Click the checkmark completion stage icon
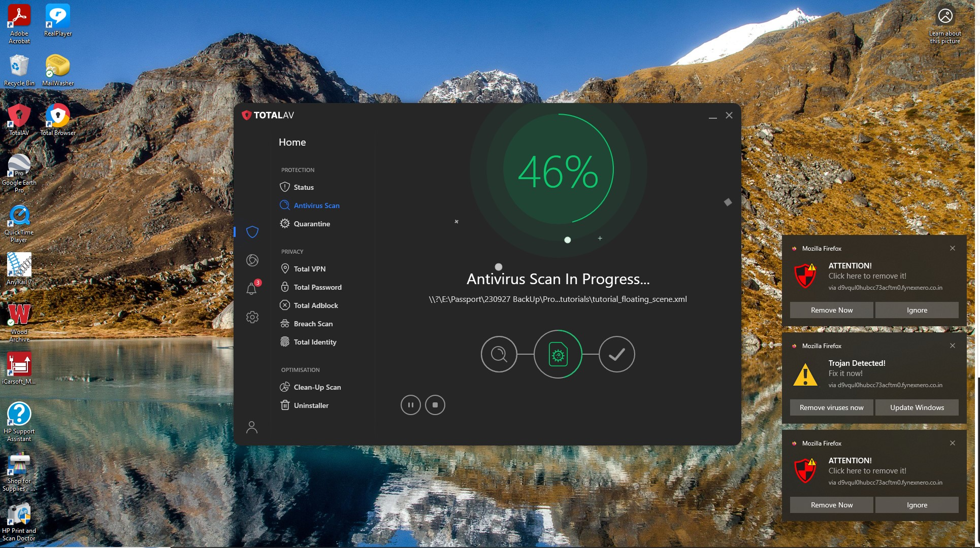Image resolution: width=980 pixels, height=548 pixels. (617, 354)
